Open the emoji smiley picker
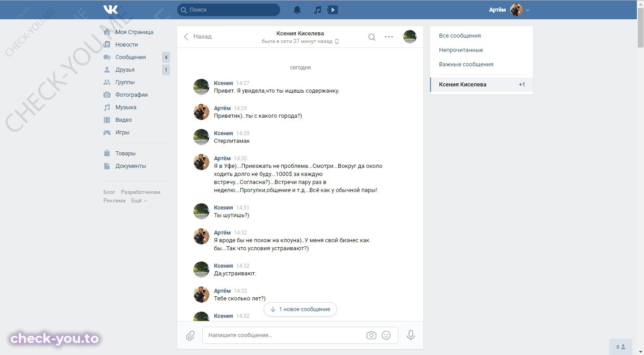The image size is (644, 355). (x=386, y=335)
